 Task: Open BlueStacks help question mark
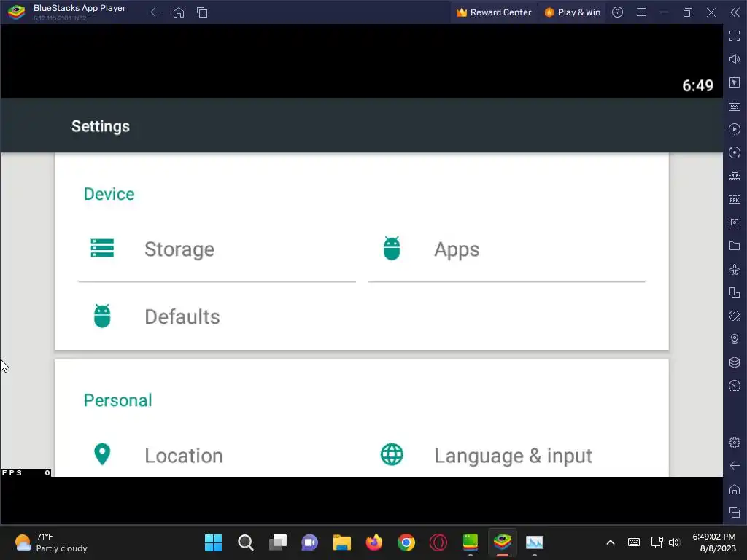[617, 12]
